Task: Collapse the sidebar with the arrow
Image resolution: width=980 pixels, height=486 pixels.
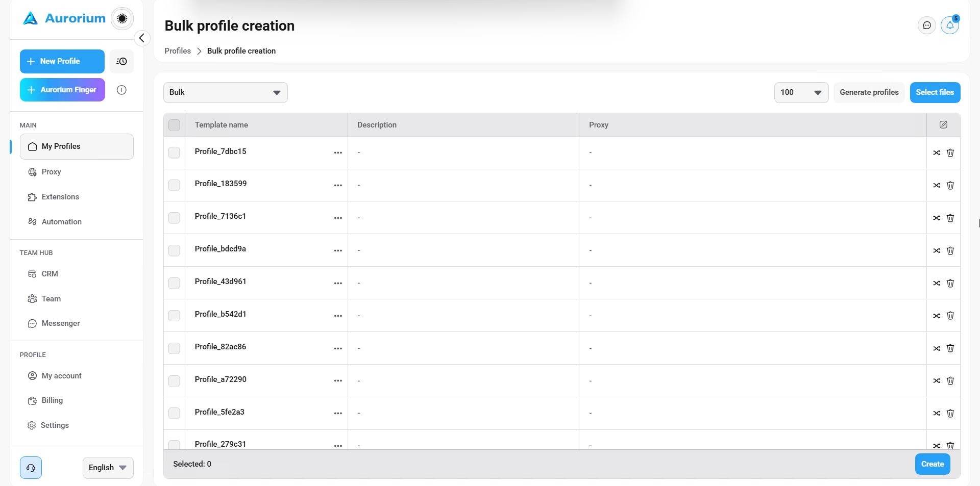Action: [142, 38]
